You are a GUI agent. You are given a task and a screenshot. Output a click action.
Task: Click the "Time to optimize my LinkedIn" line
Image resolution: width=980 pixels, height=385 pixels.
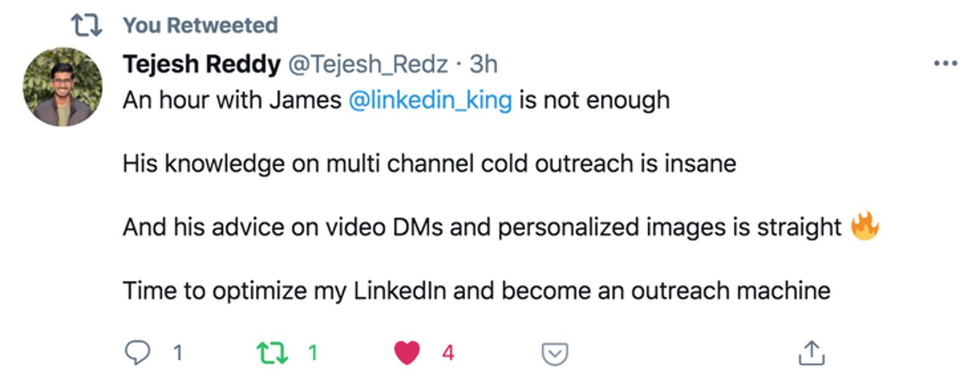coord(476,290)
